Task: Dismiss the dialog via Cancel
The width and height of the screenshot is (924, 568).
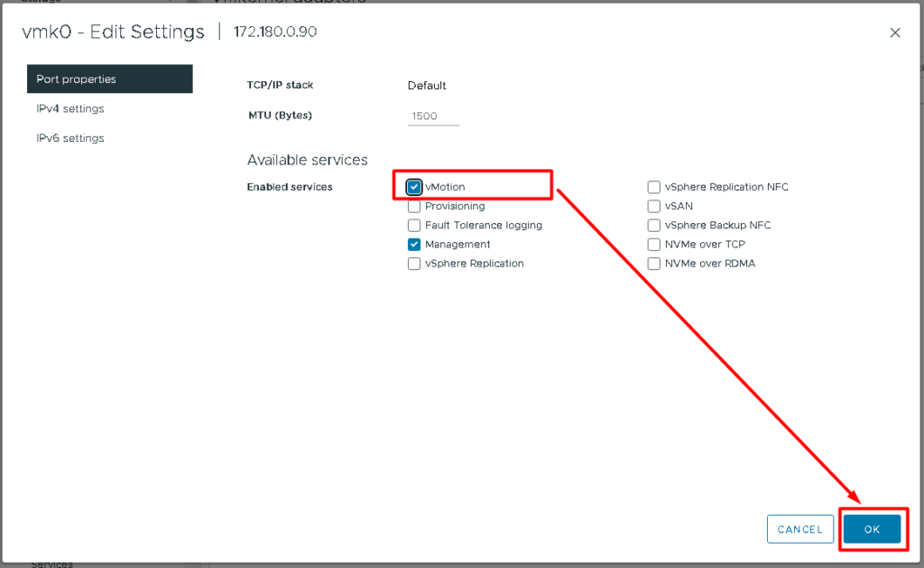Action: pos(799,529)
